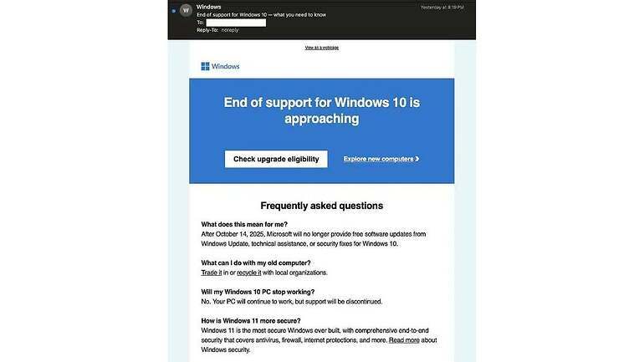Click the sender avatar with letter W
The height and width of the screenshot is (362, 644).
(x=186, y=10)
